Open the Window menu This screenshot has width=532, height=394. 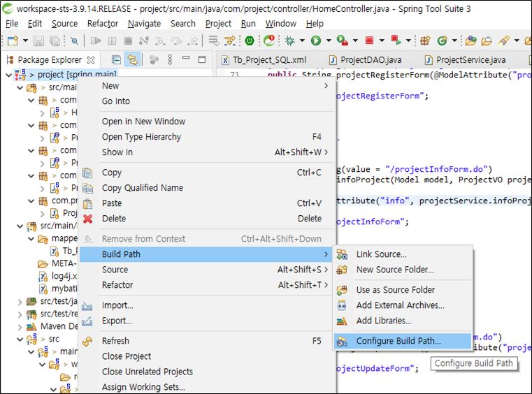[x=280, y=23]
